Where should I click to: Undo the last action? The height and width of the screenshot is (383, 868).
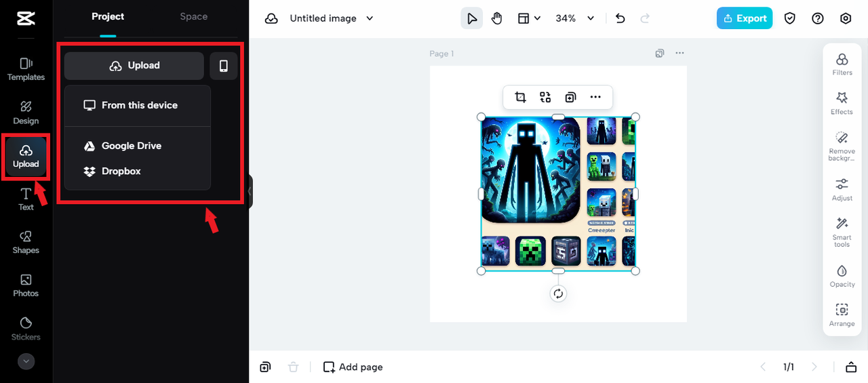[x=620, y=18]
